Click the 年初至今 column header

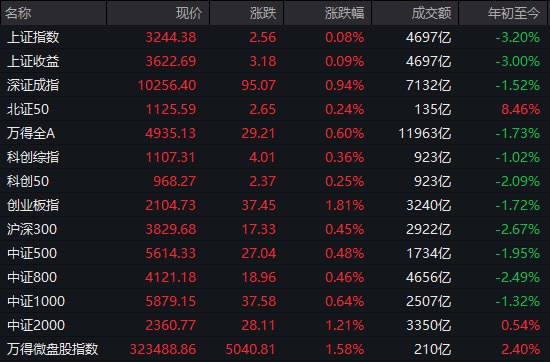pos(503,13)
